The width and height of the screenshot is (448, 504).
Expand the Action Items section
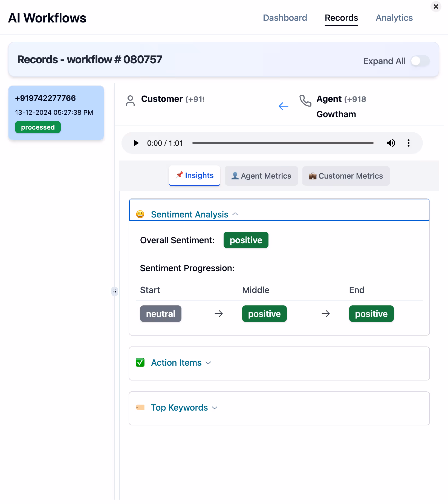208,362
